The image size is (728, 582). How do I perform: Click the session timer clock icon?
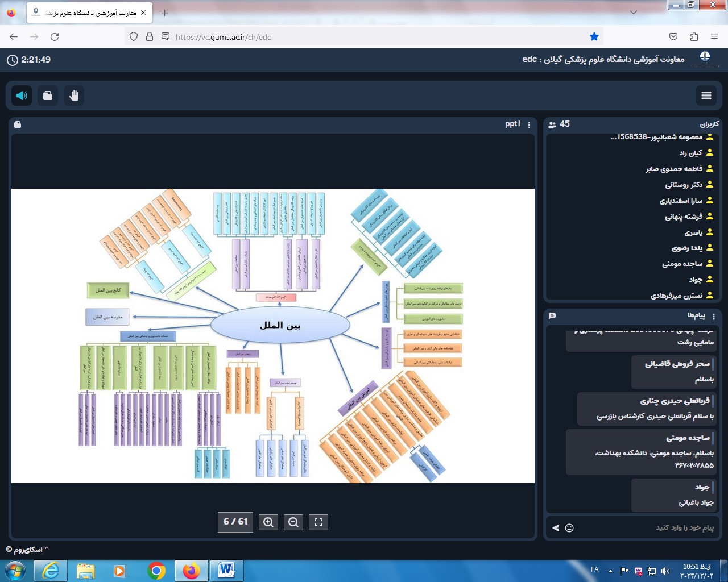click(13, 60)
